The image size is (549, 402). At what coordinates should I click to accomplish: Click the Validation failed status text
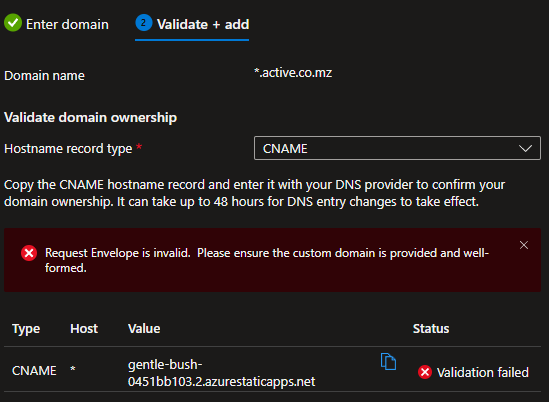[482, 372]
